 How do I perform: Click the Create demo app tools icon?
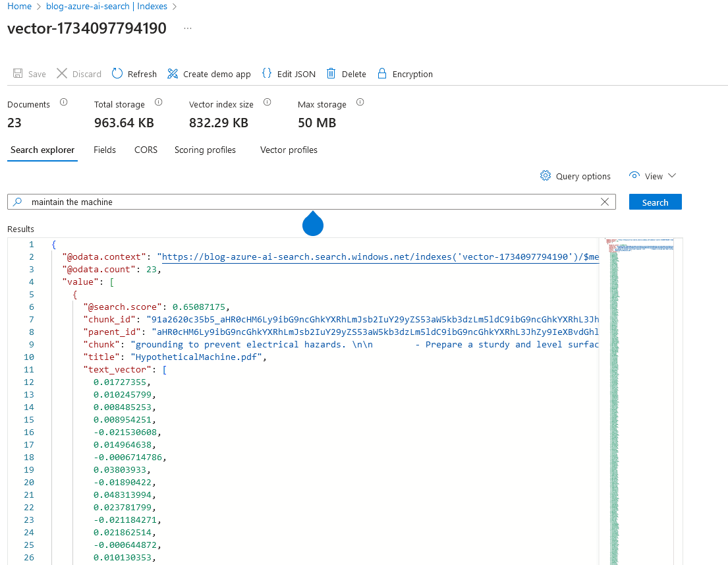coord(173,73)
